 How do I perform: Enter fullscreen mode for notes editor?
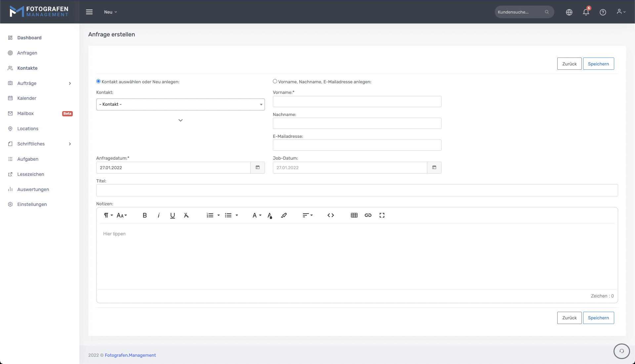(382, 215)
